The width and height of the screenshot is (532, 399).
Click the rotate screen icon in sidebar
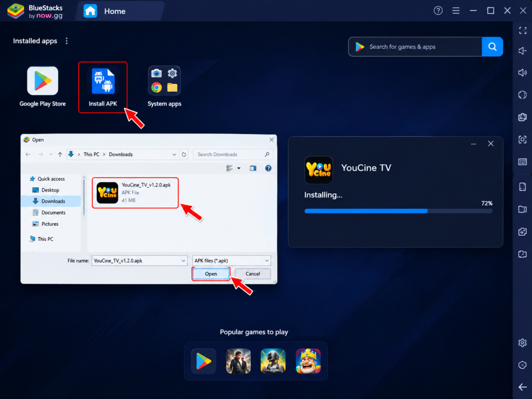[523, 95]
